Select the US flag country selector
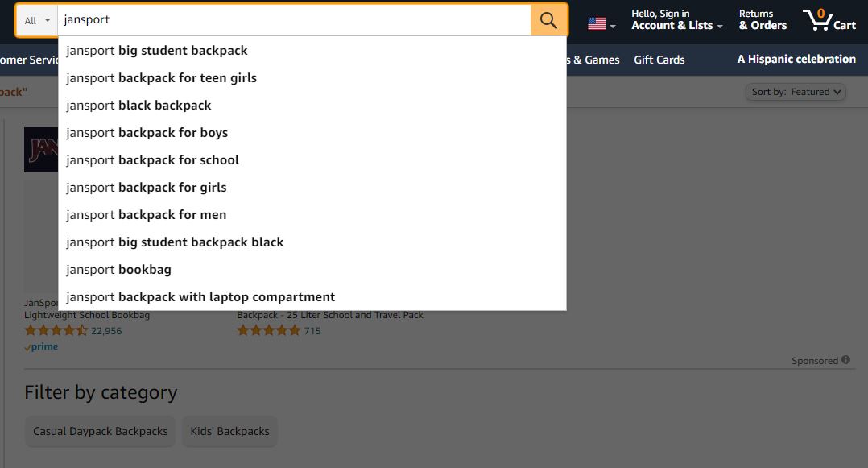Viewport: 868px width, 468px height. [601, 24]
